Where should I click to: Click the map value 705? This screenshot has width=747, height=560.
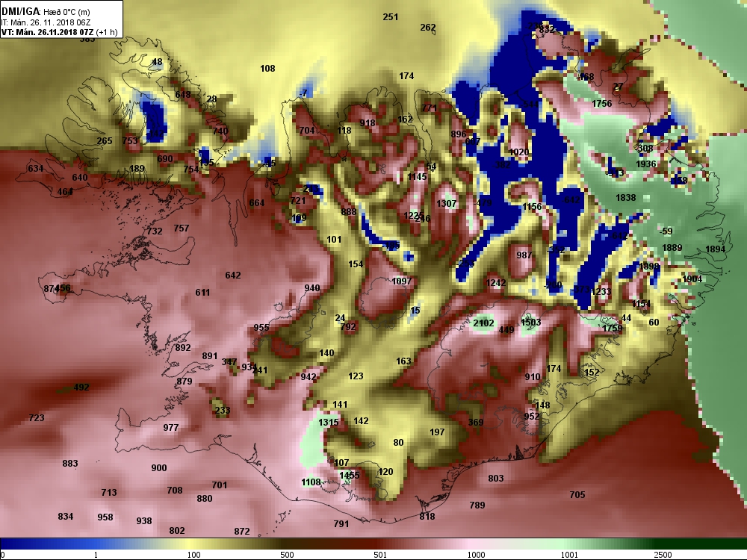pos(577,495)
